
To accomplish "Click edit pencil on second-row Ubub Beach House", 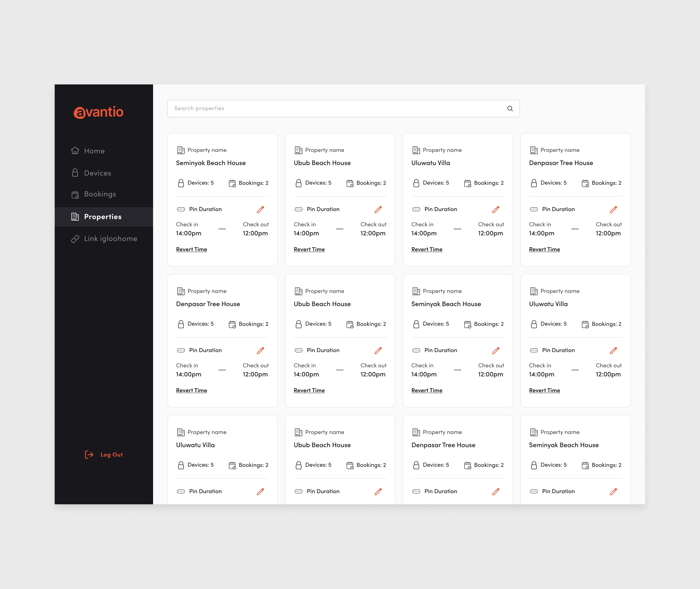I will 378,351.
